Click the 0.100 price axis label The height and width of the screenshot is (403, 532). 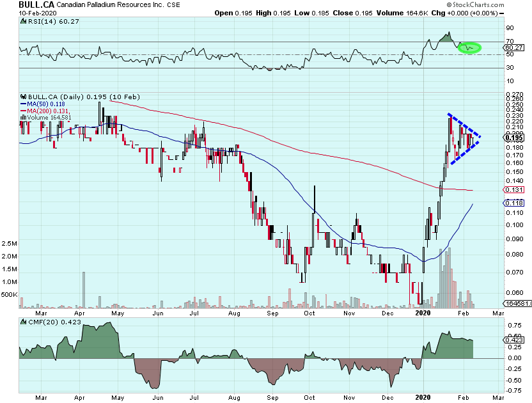(514, 225)
